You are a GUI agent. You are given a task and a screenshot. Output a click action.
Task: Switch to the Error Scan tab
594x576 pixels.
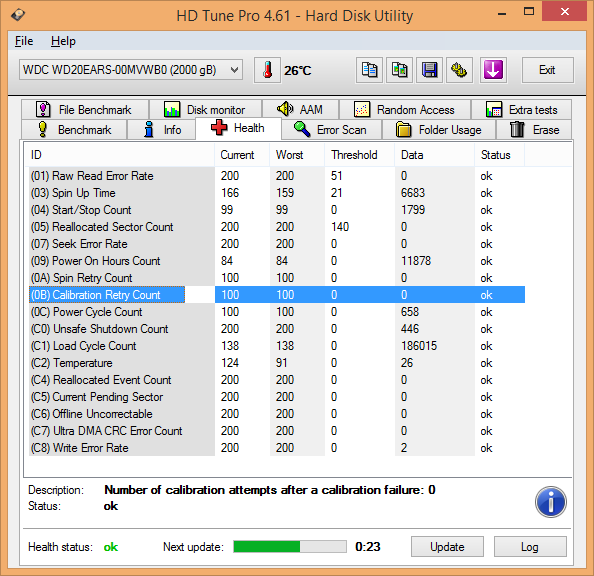[x=331, y=130]
